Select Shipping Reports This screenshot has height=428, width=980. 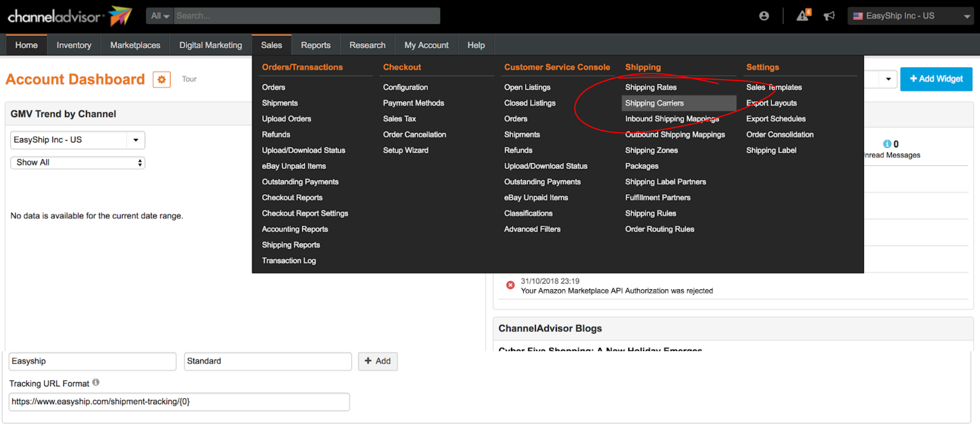click(x=291, y=245)
